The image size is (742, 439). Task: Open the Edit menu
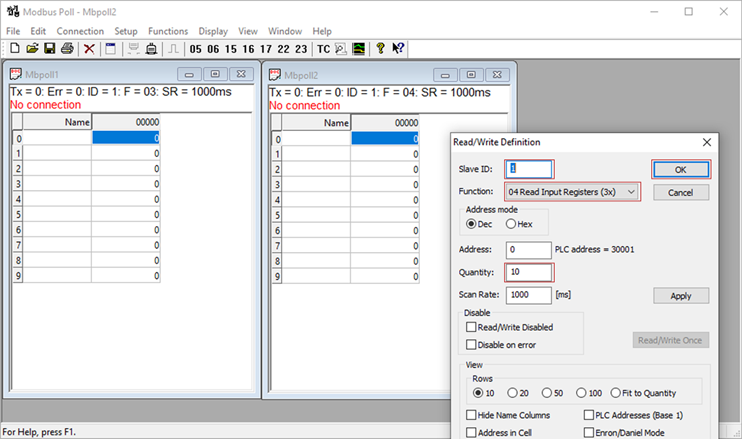(x=38, y=31)
